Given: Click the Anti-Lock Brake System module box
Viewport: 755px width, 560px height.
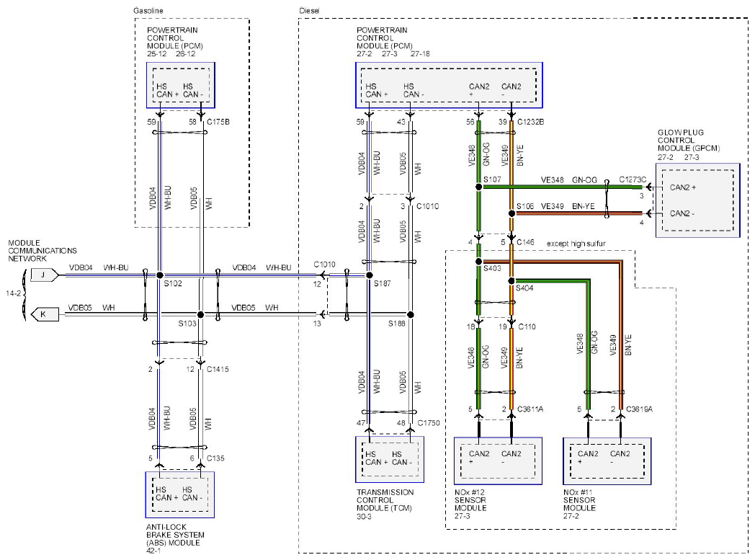Looking at the screenshot, I should (x=180, y=494).
